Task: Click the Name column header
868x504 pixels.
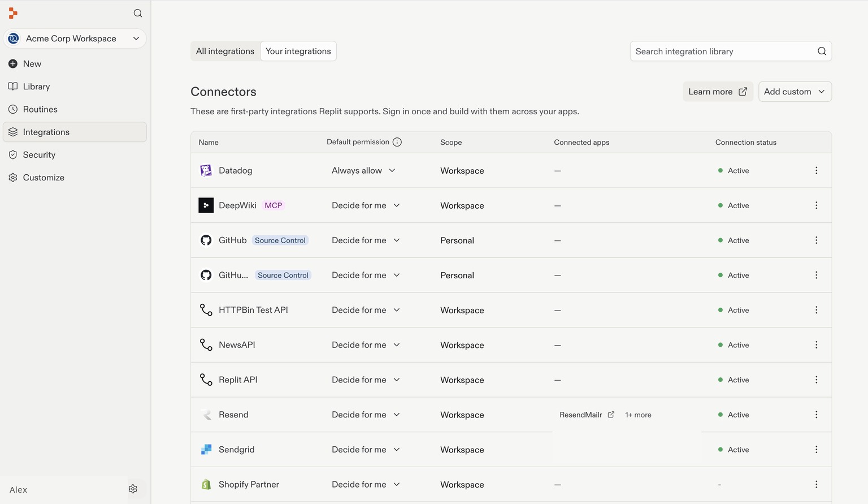Action: click(x=209, y=143)
